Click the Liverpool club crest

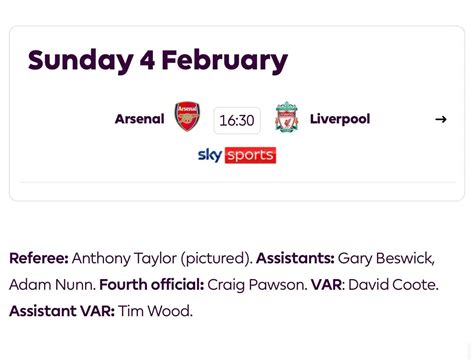(286, 117)
